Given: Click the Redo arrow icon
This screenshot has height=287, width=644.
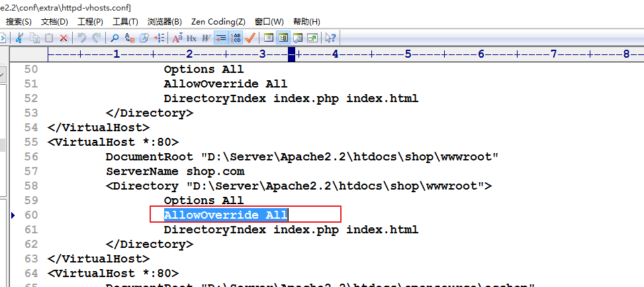Looking at the screenshot, I should pyautogui.click(x=97, y=38).
